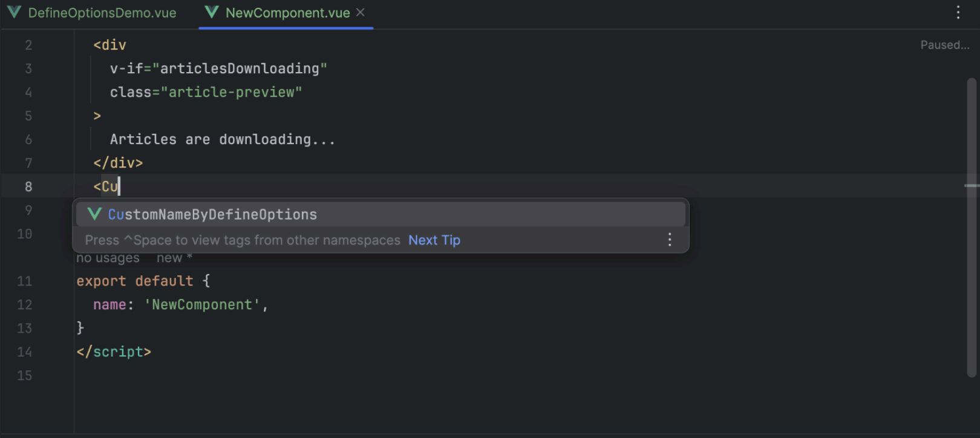The image size is (980, 438).
Task: Switch to the DefineOptionsDemo.vue tab
Action: [x=102, y=13]
